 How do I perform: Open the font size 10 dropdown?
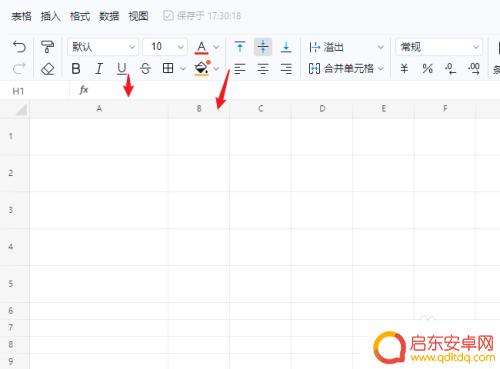click(165, 47)
